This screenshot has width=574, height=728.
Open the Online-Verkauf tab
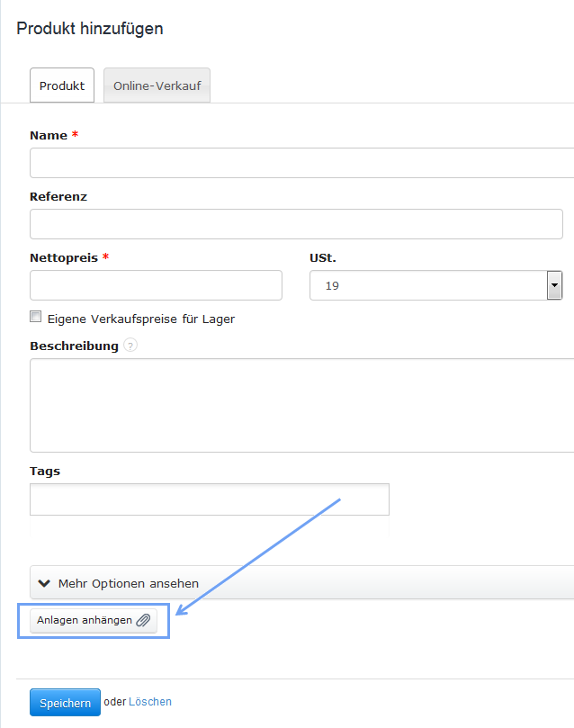click(x=157, y=86)
